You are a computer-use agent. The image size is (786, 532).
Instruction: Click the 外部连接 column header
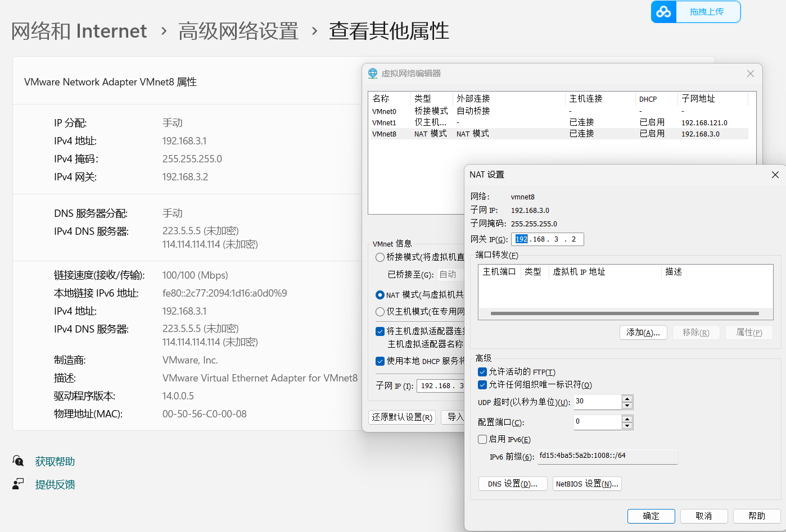(x=509, y=99)
